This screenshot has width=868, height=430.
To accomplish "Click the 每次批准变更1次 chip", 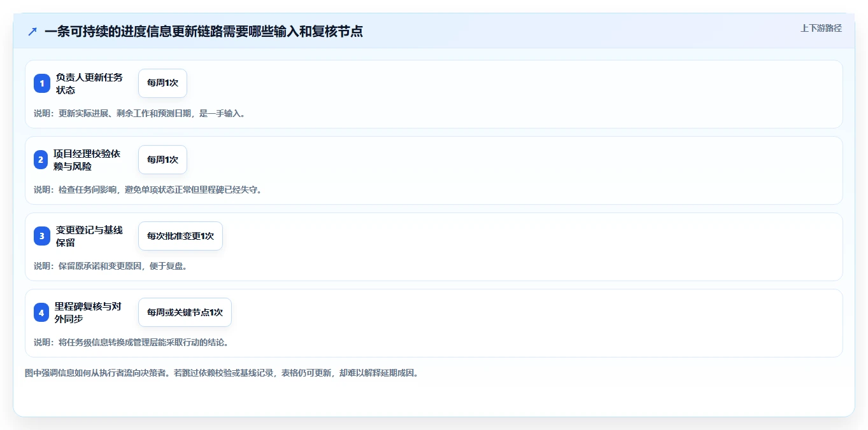I will click(x=180, y=236).
